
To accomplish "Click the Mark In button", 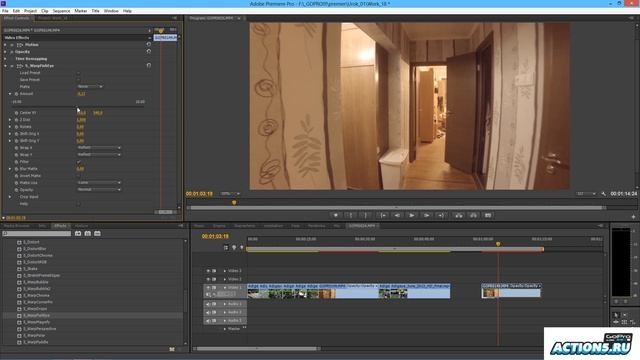I will click(x=351, y=216).
